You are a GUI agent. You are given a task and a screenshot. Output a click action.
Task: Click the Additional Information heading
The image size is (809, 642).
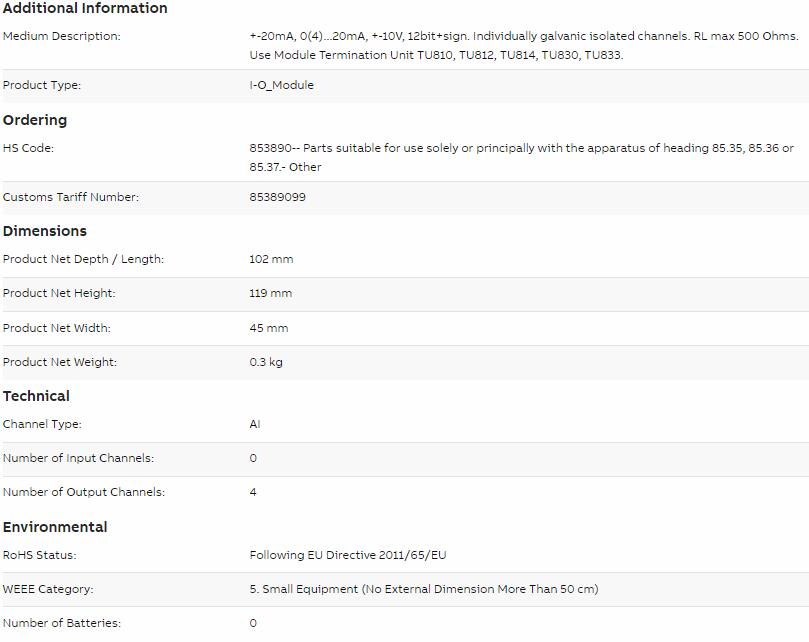coord(85,8)
